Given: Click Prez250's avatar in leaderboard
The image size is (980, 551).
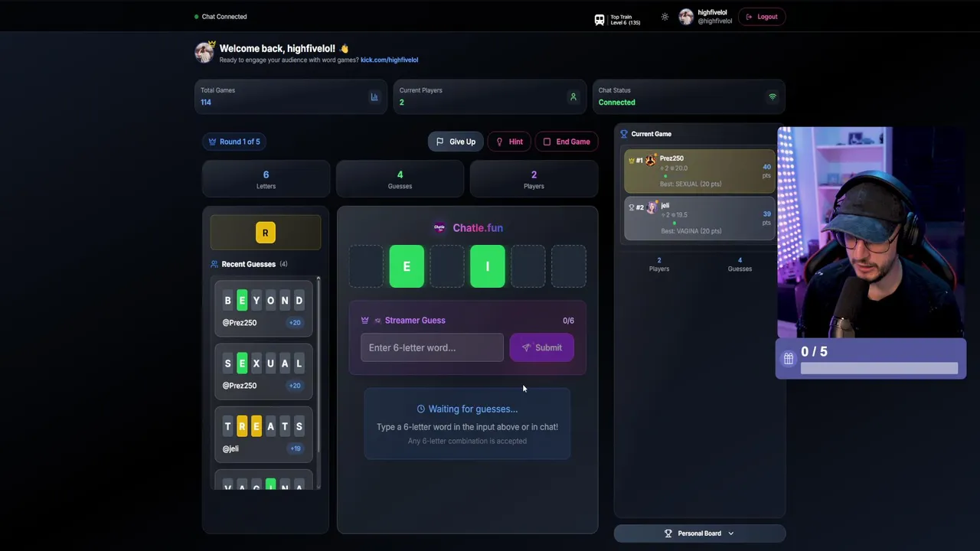Looking at the screenshot, I should (x=652, y=161).
